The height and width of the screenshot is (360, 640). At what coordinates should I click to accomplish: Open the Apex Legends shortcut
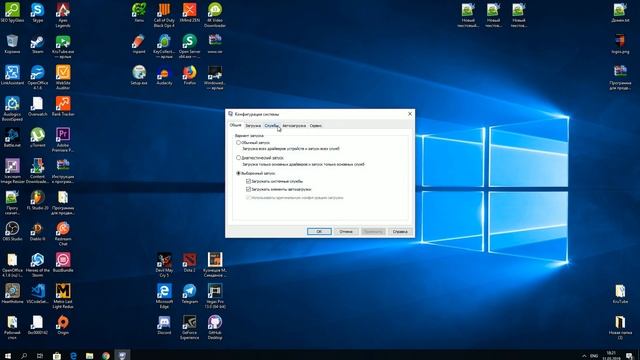63,15
